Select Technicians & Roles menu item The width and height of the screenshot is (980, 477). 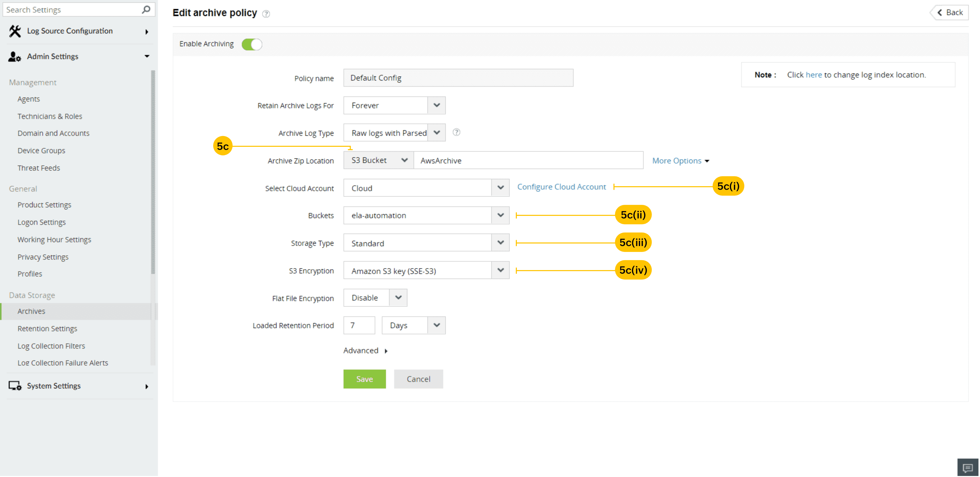(x=49, y=116)
